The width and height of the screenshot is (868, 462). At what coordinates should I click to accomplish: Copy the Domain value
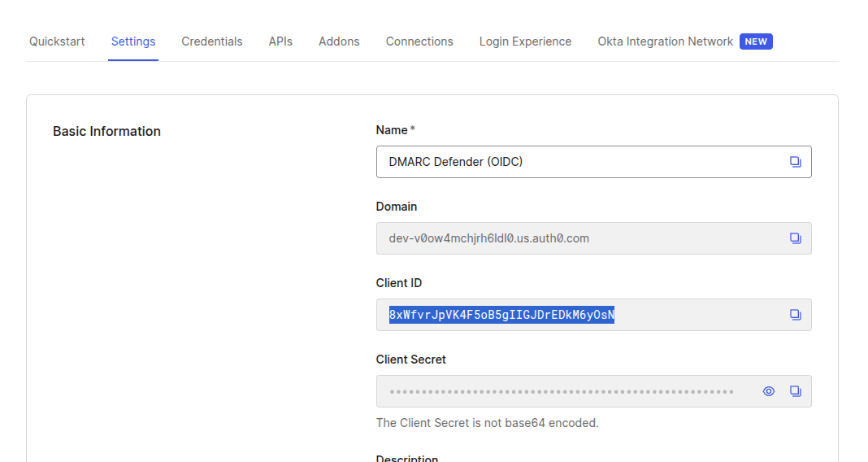coord(795,238)
